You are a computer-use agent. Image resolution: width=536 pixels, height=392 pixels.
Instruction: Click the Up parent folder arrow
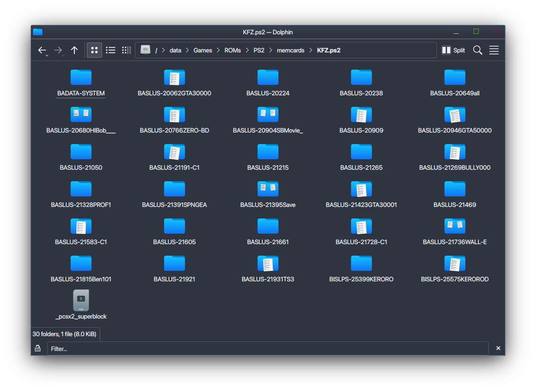[74, 50]
